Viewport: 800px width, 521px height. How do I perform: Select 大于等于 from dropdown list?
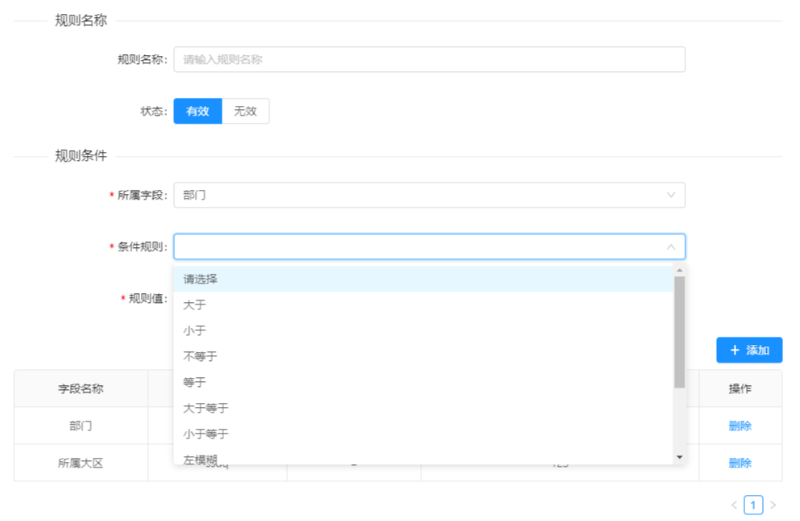point(423,408)
